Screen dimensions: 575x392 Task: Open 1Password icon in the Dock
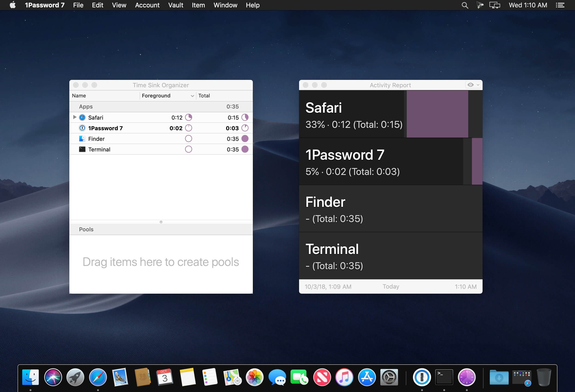pyautogui.click(x=422, y=377)
